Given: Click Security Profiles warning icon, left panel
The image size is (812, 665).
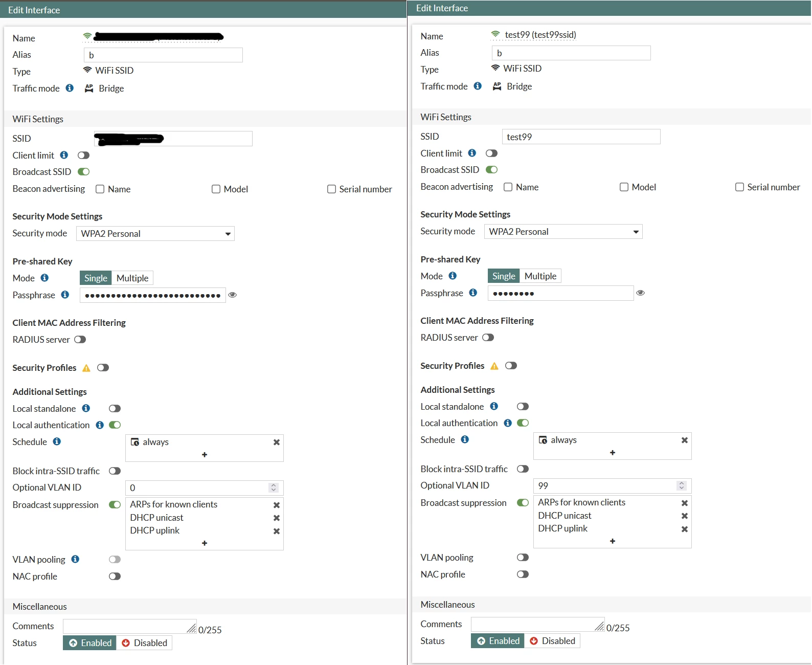Looking at the screenshot, I should point(86,368).
